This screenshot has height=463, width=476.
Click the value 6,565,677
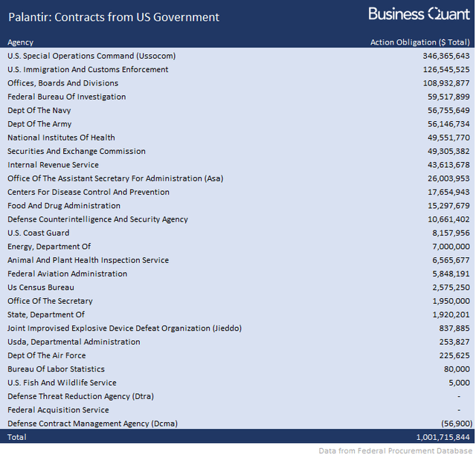click(451, 260)
